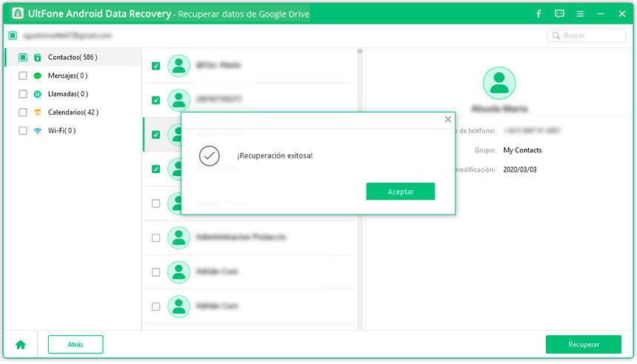
Task: Select Contactos( 586 ) in sidebar
Action: point(73,57)
